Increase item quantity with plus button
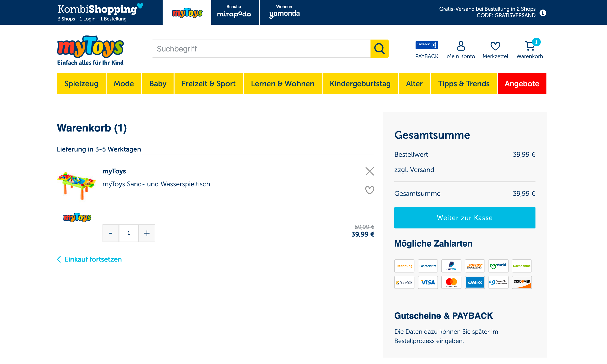This screenshot has width=607, height=364. (x=147, y=233)
